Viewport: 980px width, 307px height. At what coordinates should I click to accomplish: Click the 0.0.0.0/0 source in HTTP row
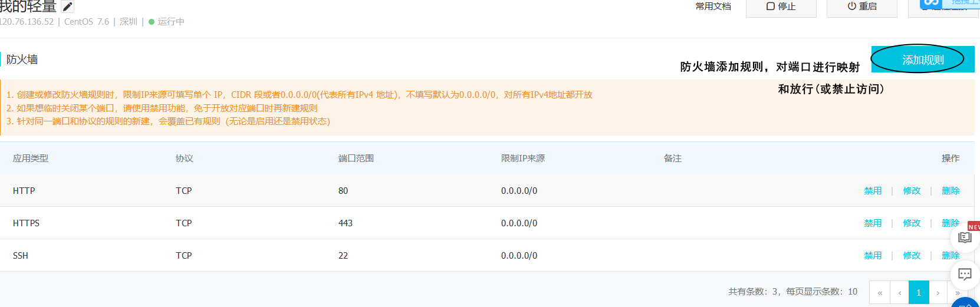click(519, 191)
